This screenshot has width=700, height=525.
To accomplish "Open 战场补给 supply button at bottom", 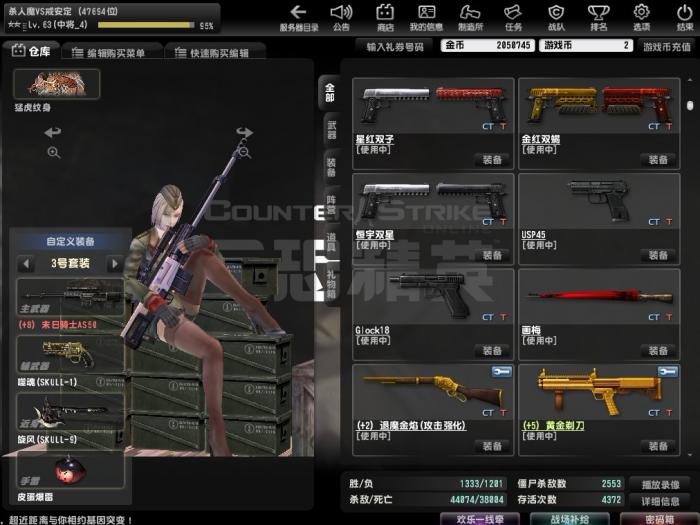I will coord(569,519).
